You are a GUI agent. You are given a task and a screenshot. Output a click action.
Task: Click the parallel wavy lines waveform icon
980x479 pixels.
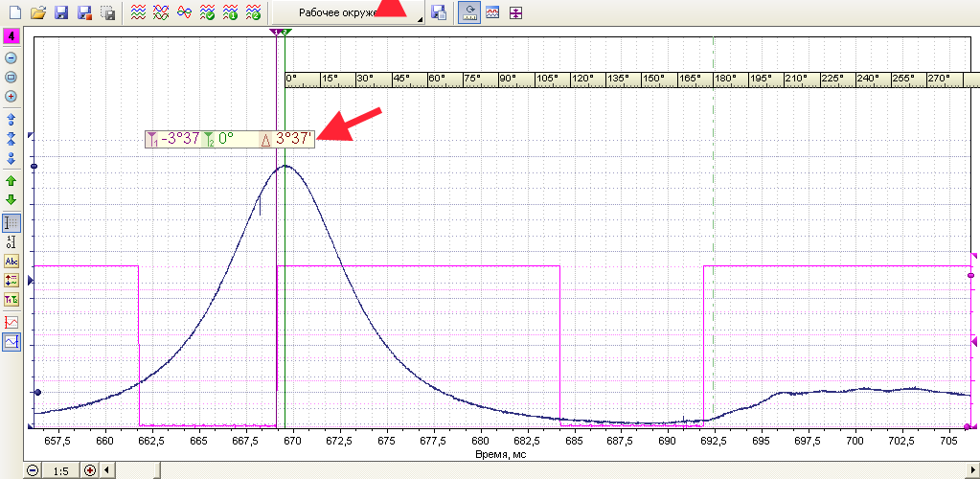[138, 11]
